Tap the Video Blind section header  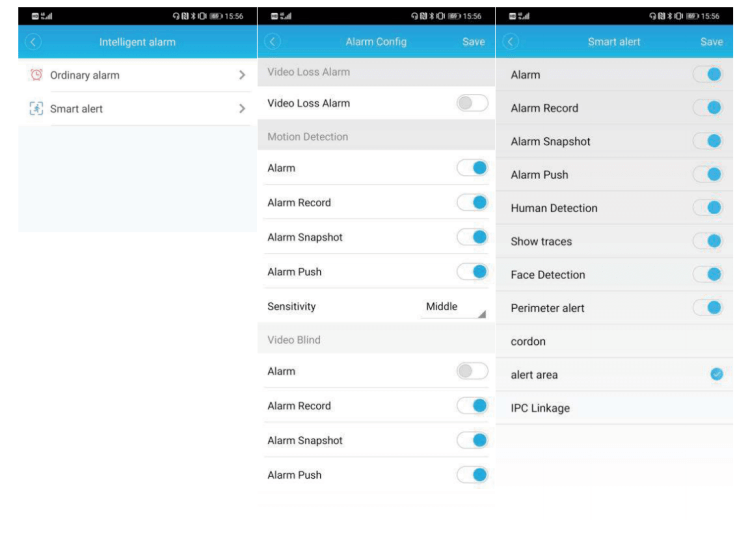click(x=376, y=340)
